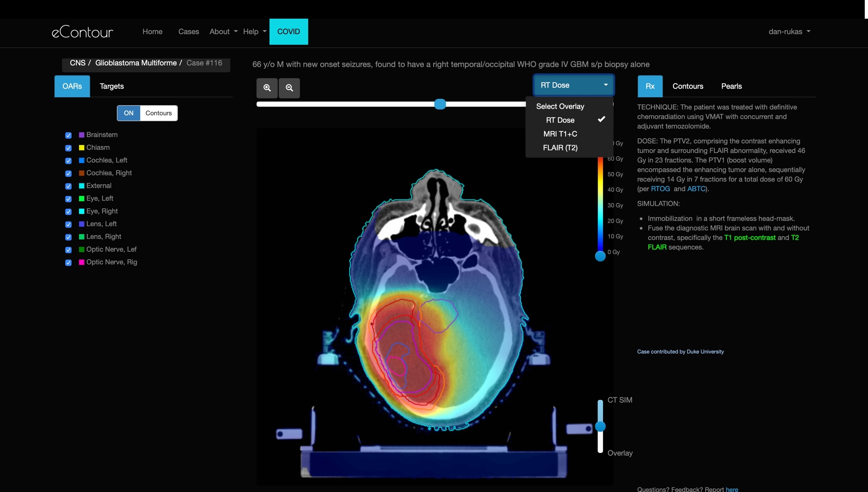This screenshot has height=492, width=868.
Task: Toggle the Optic Nerve, Left checkbox
Action: coord(68,250)
